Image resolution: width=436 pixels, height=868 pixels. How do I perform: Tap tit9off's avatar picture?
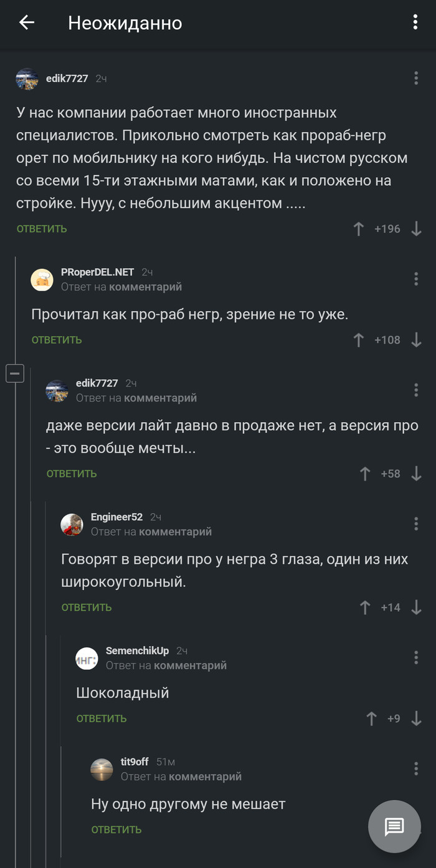coord(102,769)
